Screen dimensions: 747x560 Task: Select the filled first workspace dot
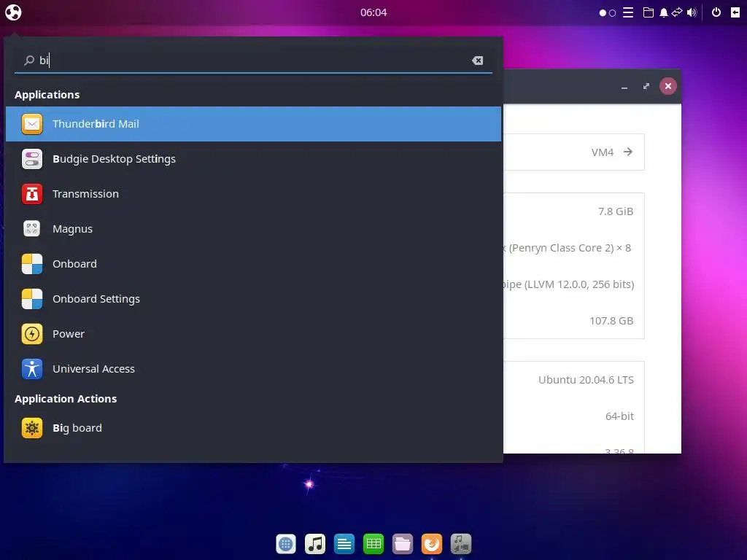click(603, 13)
